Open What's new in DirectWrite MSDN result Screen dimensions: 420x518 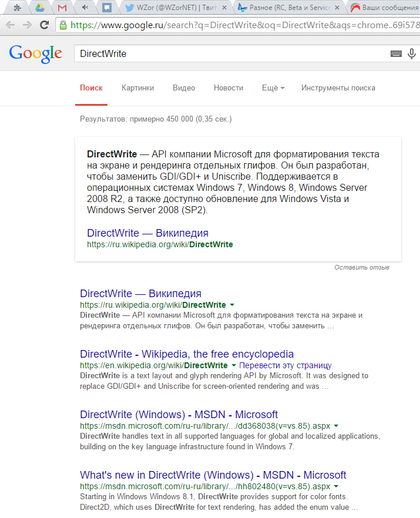(x=213, y=475)
